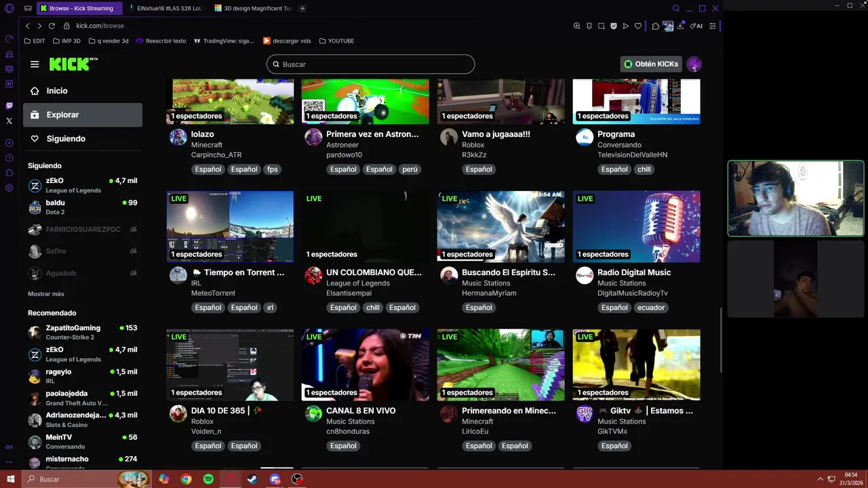
Task: Click the Buscar search field on Kick
Action: (x=370, y=64)
